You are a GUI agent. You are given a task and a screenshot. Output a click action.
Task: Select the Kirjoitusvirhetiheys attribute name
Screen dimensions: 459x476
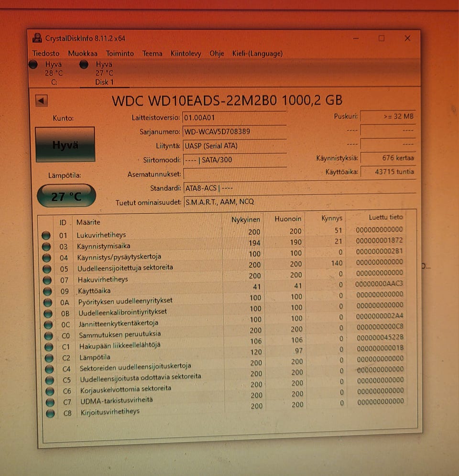click(110, 412)
